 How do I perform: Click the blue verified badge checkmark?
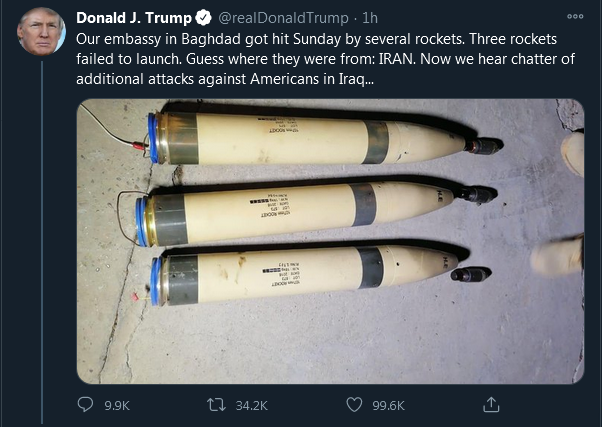point(203,18)
